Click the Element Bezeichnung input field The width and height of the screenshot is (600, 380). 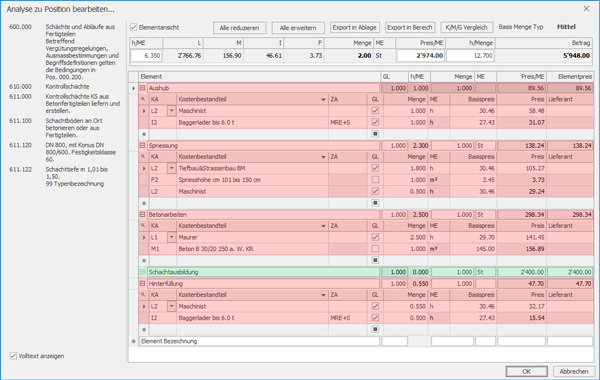259,341
